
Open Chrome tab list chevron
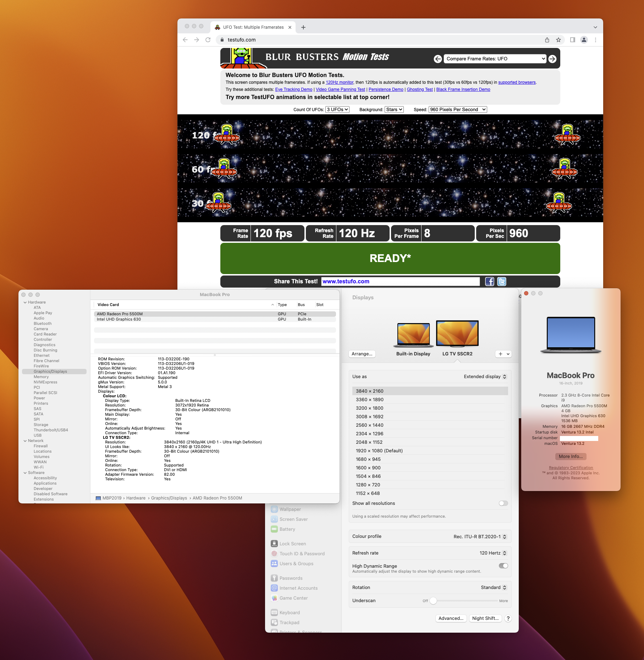click(595, 27)
